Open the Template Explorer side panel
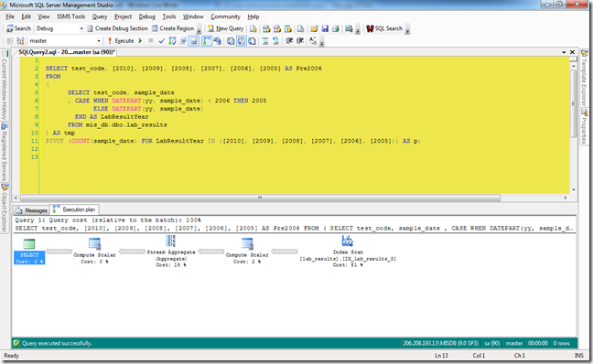This screenshot has width=593, height=364. tap(585, 78)
